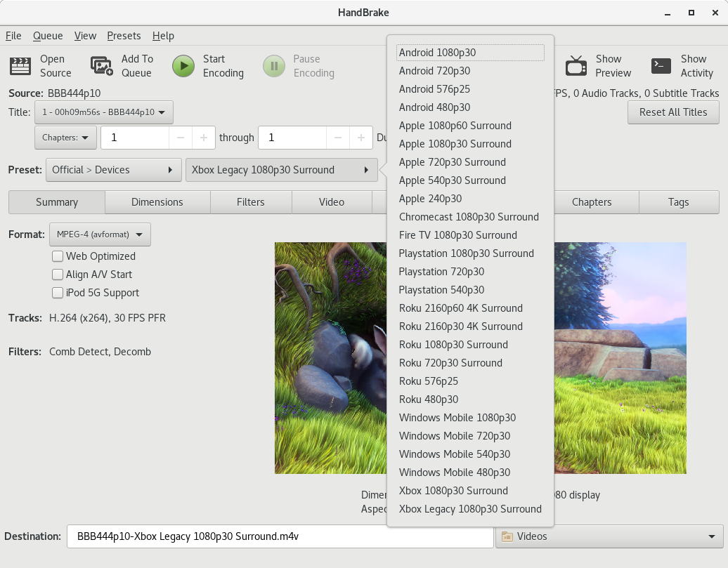The image size is (728, 568).
Task: Click the start chapter number field
Action: tap(135, 138)
